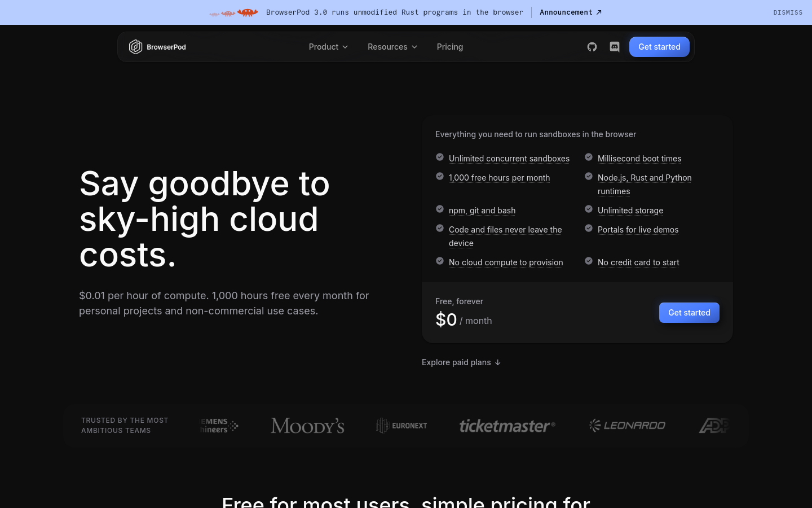
Task: Open the Discord community icon
Action: (x=615, y=47)
